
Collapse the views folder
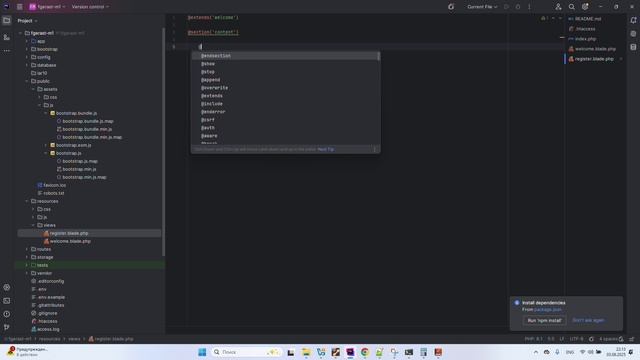coord(33,225)
